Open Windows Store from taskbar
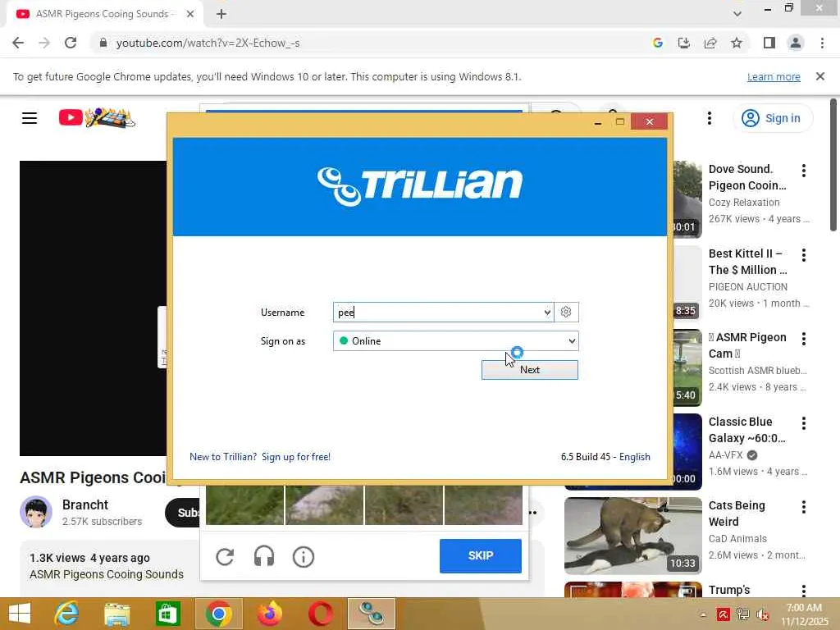The image size is (840, 630). [x=167, y=614]
